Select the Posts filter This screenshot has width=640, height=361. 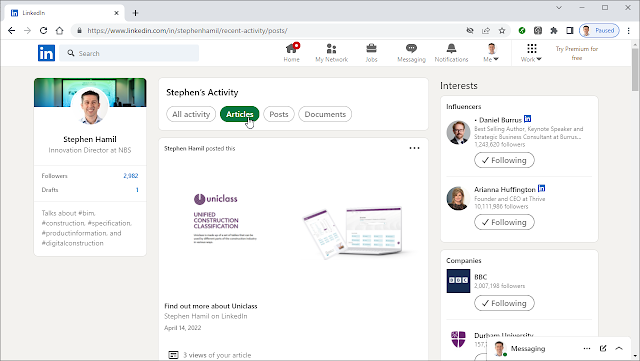point(279,114)
